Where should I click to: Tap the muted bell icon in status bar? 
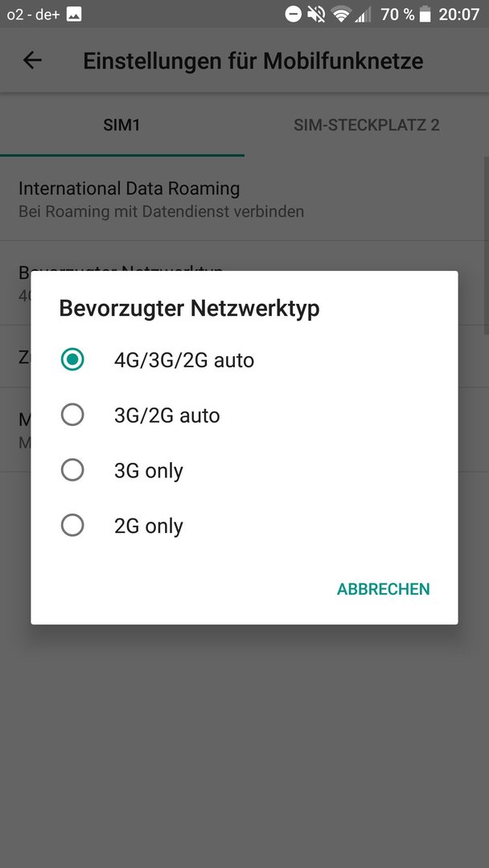point(316,14)
